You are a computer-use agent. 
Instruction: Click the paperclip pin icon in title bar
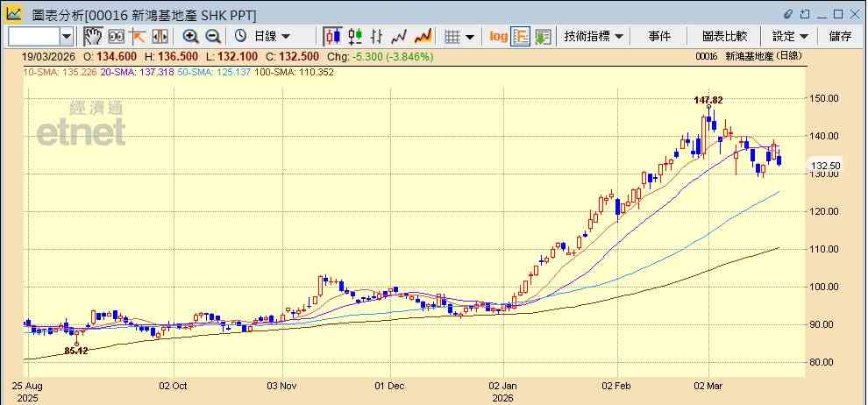pos(789,14)
